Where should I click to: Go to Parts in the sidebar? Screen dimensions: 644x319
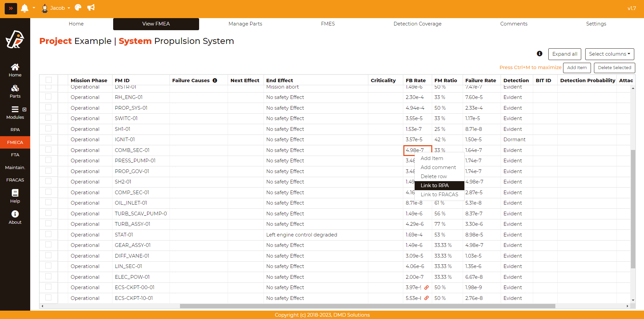coord(15,92)
